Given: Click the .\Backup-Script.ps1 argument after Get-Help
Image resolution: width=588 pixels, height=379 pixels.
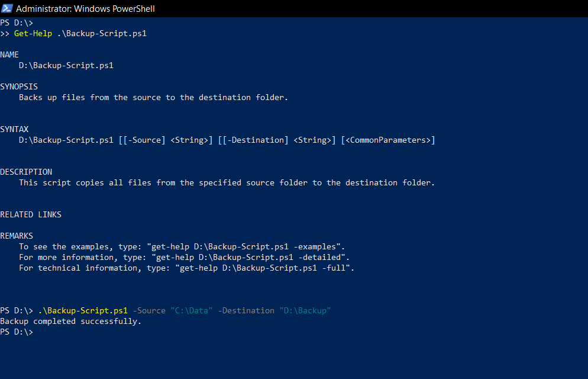Looking at the screenshot, I should tap(102, 33).
